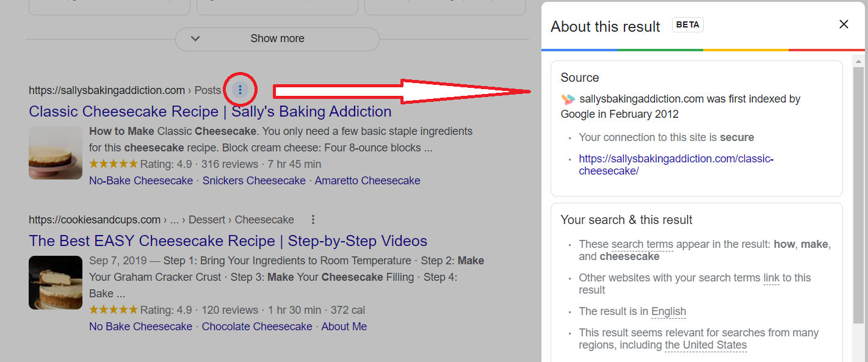
Task: Open Classic Cheesecake Recipe result title
Action: [x=210, y=112]
